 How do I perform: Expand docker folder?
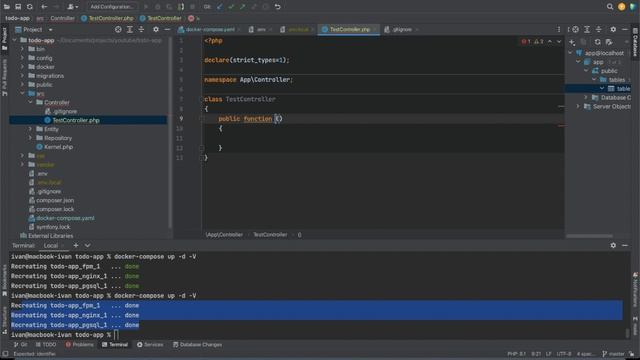click(x=22, y=67)
